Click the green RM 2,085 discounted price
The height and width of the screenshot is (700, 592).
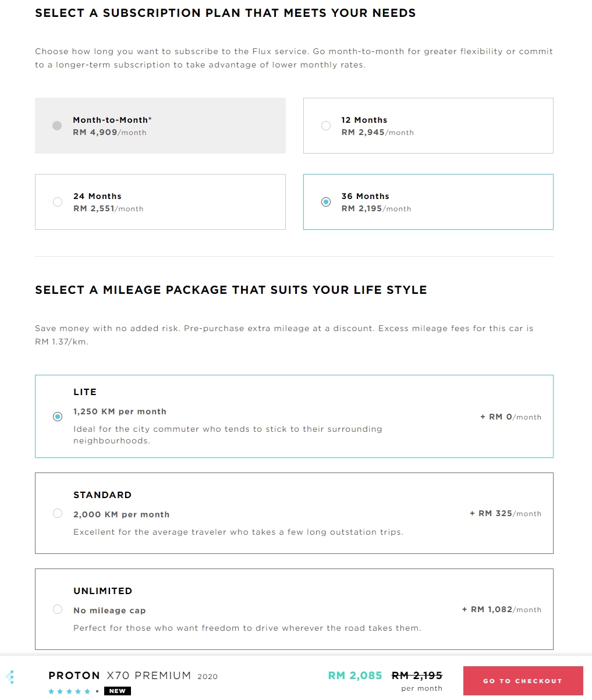coord(355,676)
